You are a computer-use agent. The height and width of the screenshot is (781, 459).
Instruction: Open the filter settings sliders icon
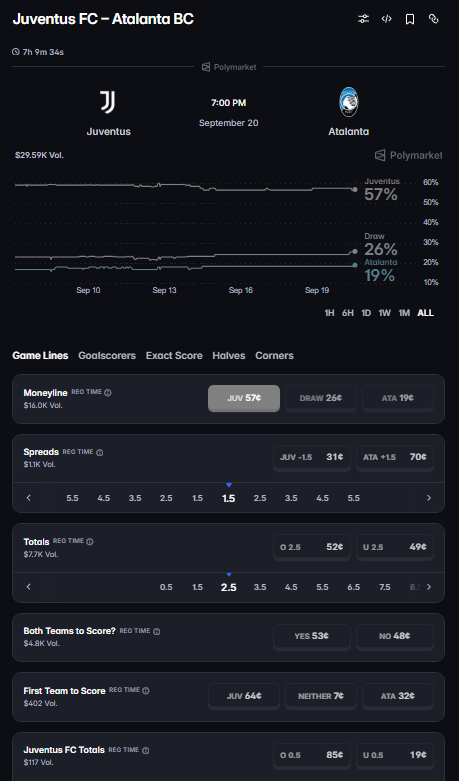point(363,19)
